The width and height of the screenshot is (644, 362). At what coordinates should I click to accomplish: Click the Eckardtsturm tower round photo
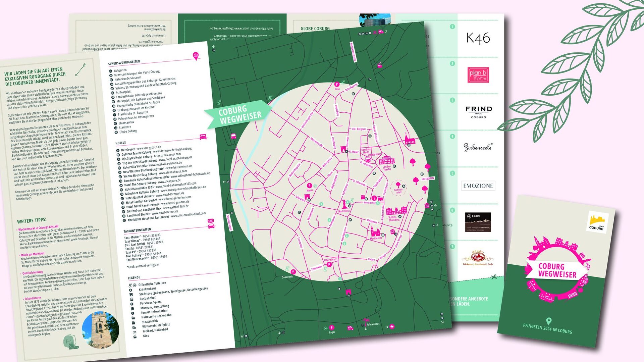(x=100, y=329)
